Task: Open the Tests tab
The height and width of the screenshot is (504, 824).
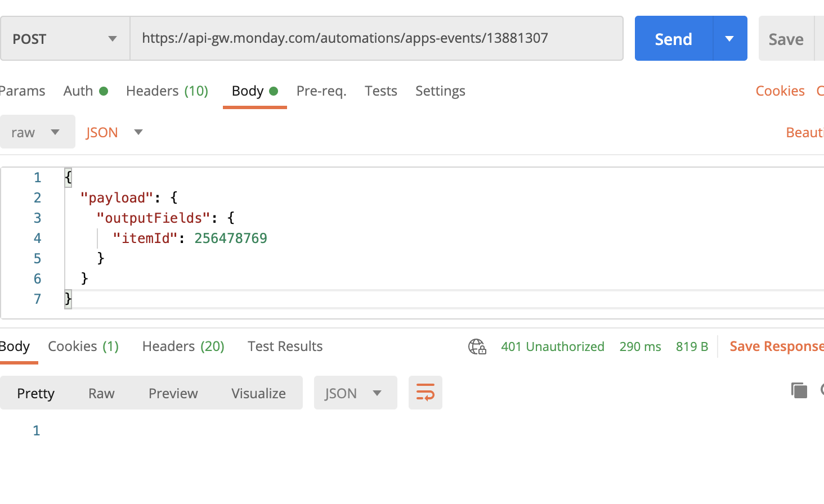Action: coord(381,91)
